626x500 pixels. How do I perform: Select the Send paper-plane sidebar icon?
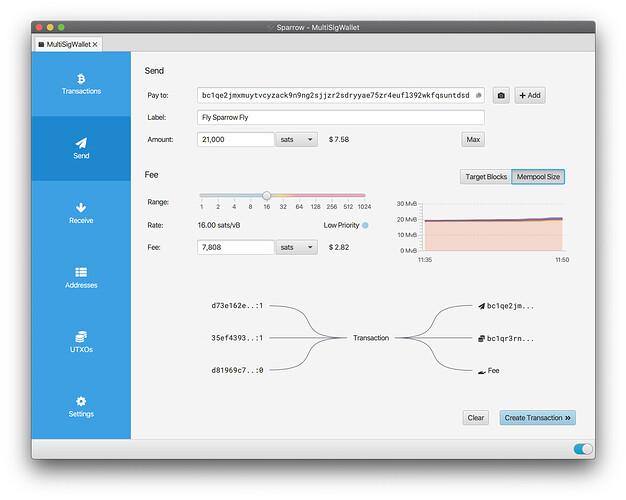81,143
